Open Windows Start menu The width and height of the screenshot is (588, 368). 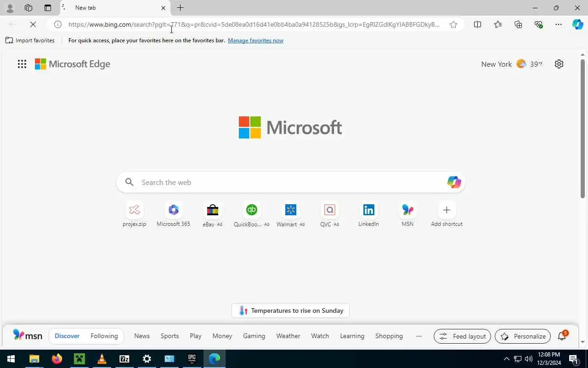pos(11,359)
